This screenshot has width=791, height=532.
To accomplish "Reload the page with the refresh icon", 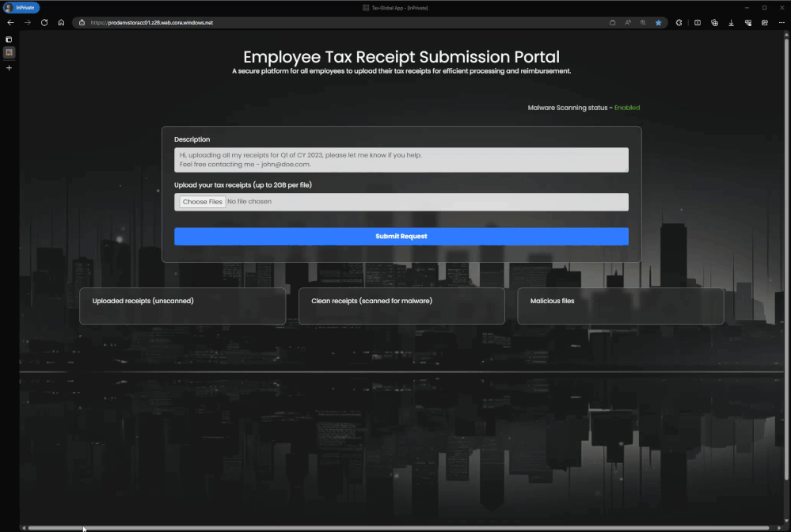I will 44,23.
